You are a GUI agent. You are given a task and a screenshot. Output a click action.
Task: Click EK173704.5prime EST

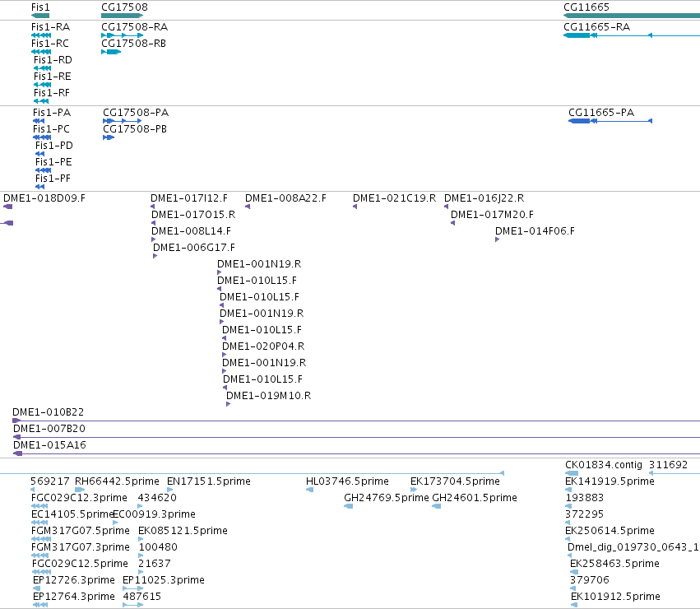click(x=455, y=481)
